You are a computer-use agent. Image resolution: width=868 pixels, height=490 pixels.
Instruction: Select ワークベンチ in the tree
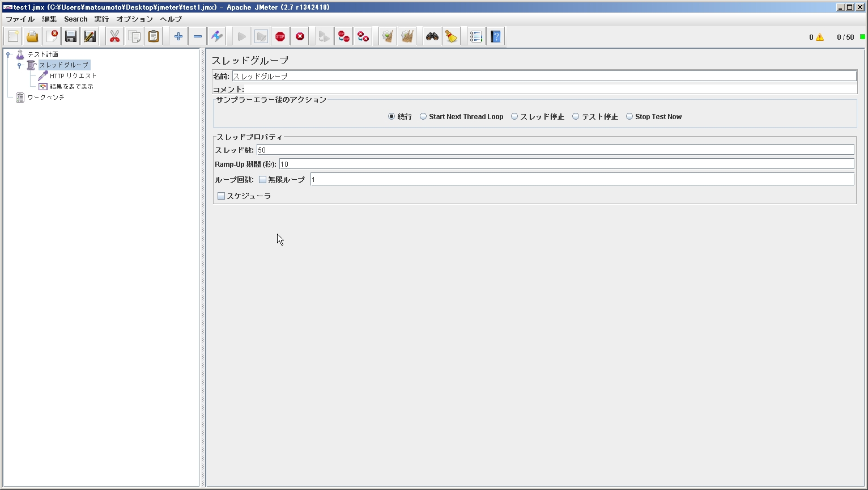pos(46,98)
